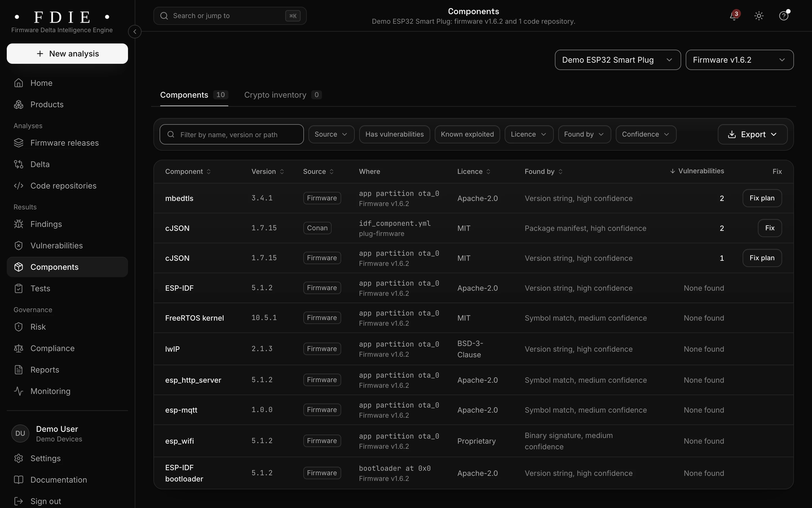Viewport: 812px width, 508px height.
Task: Open the Demo User profile
Action: [67, 434]
